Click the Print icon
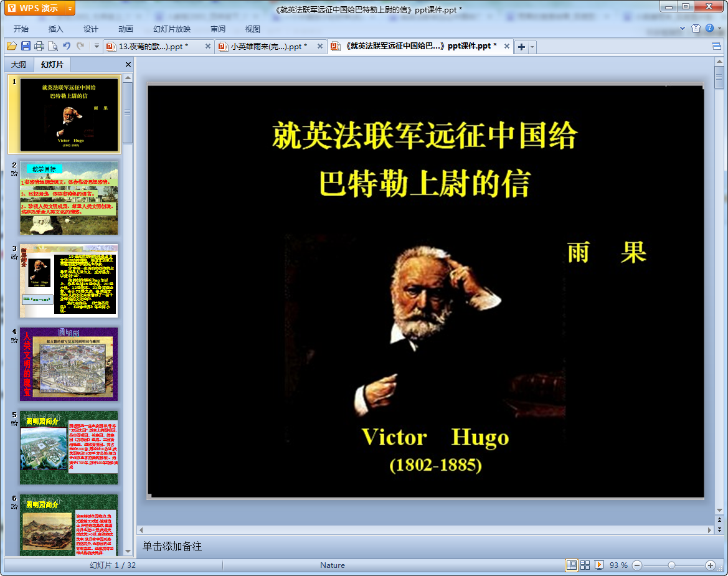 39,46
